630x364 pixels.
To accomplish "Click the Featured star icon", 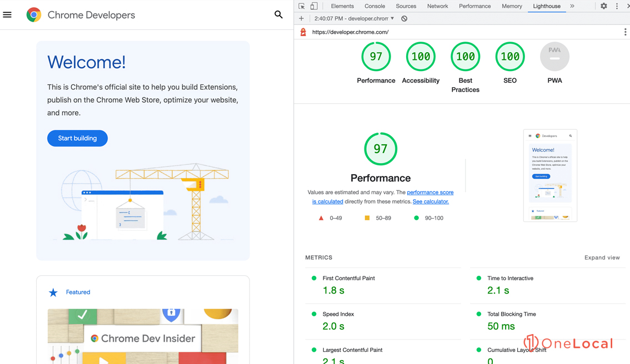I will pyautogui.click(x=53, y=292).
